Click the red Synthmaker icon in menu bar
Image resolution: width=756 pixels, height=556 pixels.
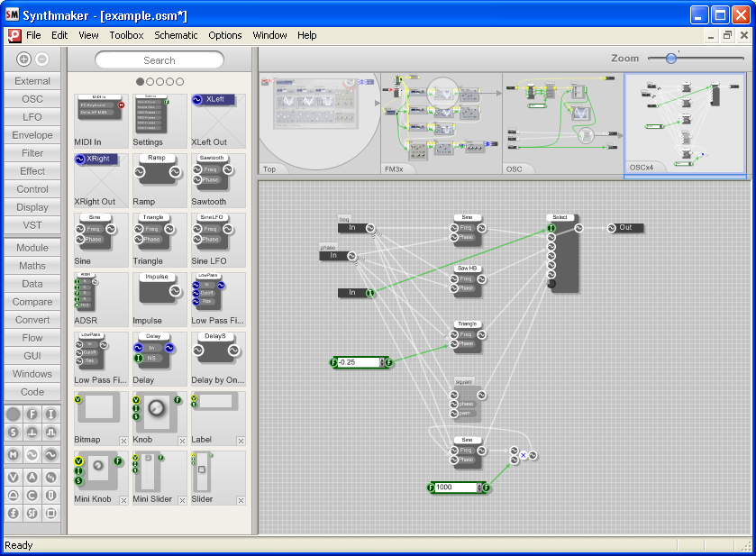tap(14, 35)
